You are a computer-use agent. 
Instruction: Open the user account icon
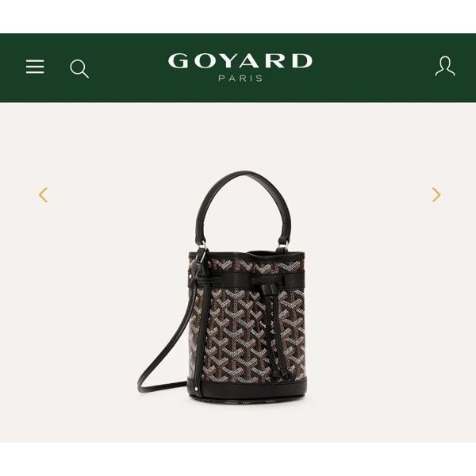point(445,66)
